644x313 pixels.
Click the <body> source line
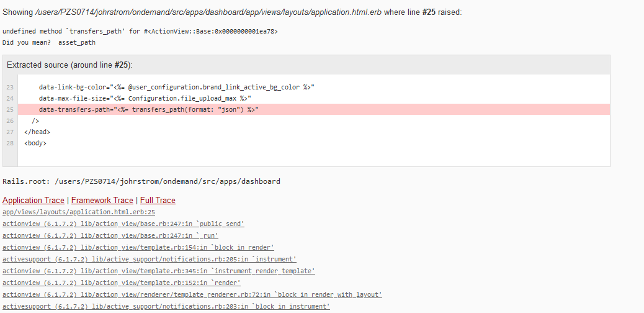pyautogui.click(x=35, y=143)
